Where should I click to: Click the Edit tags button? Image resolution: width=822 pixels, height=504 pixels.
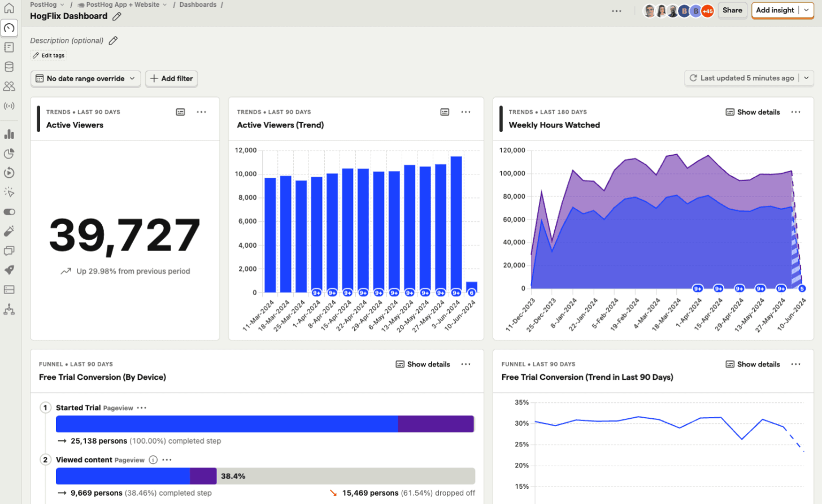49,55
